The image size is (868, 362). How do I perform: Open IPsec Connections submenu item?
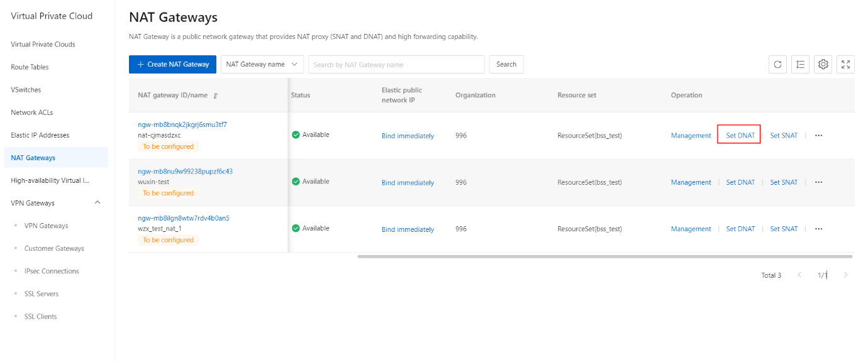point(52,271)
